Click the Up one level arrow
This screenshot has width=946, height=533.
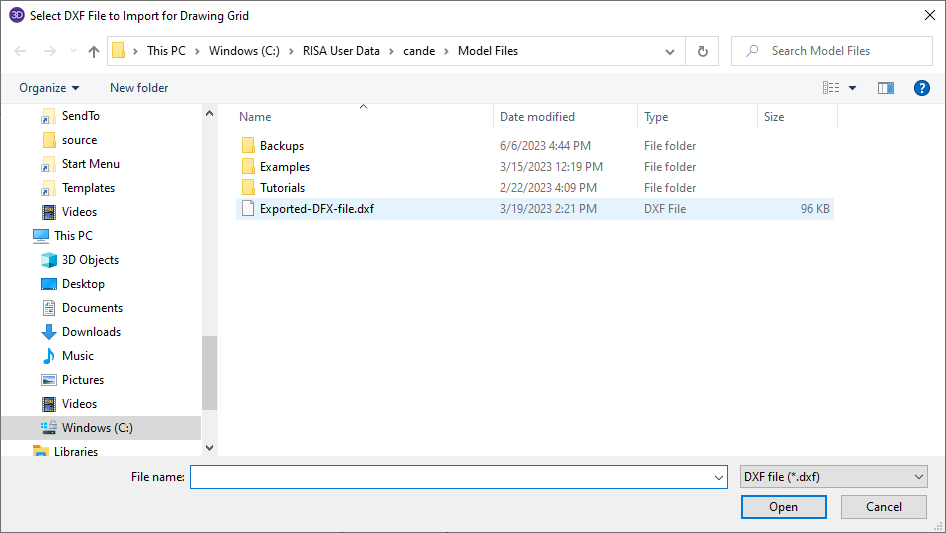click(94, 51)
